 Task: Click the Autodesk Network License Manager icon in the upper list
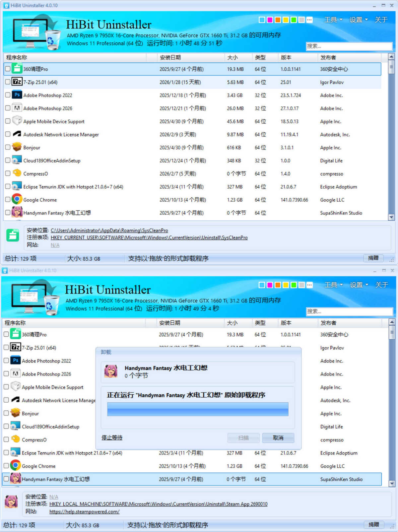(17, 134)
